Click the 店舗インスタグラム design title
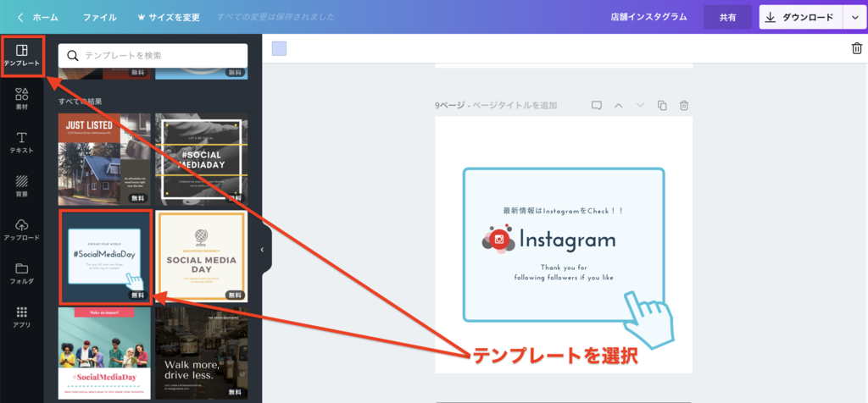 (x=648, y=17)
